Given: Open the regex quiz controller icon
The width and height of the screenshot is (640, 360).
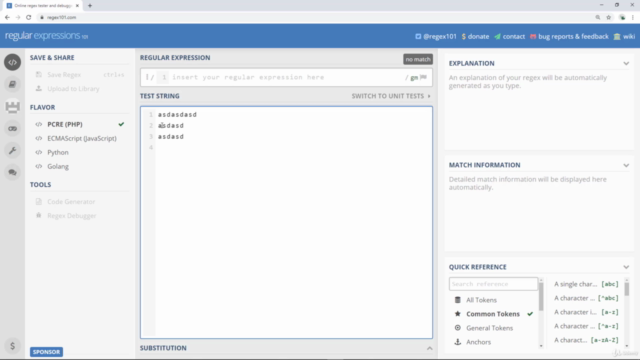Looking at the screenshot, I should pos(13,129).
